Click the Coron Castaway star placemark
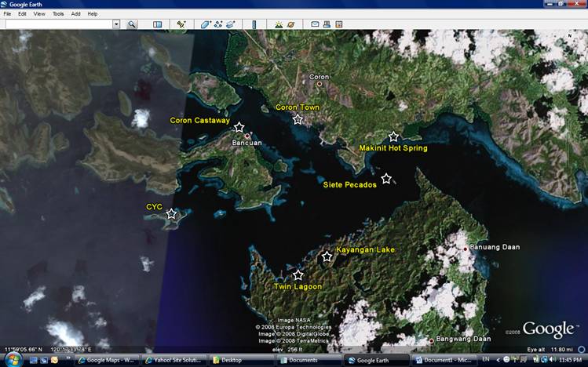The height and width of the screenshot is (367, 588). [239, 127]
